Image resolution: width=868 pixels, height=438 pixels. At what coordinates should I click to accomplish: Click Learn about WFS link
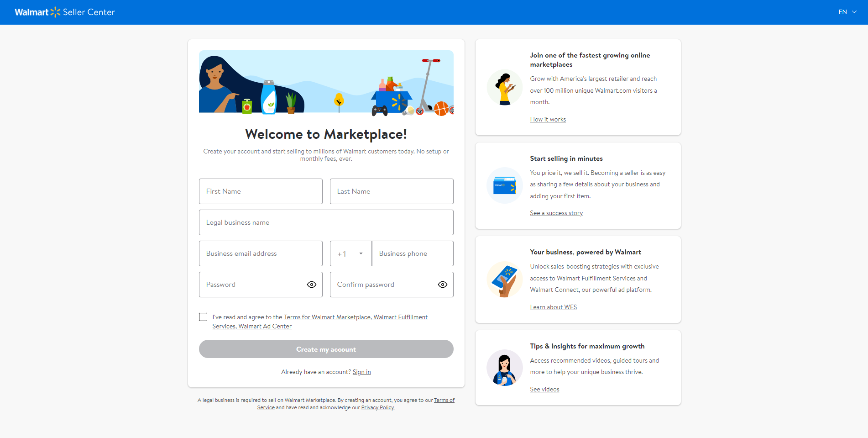(x=554, y=307)
